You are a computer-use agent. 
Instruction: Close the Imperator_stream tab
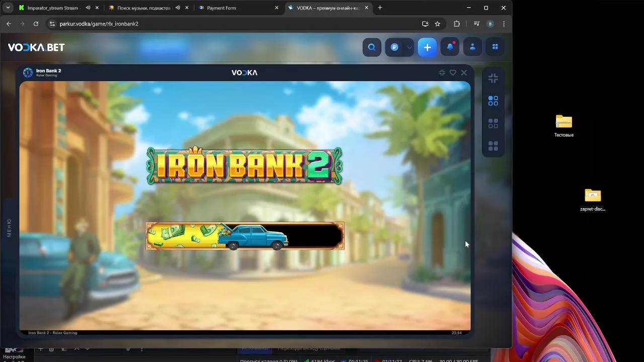(x=97, y=8)
